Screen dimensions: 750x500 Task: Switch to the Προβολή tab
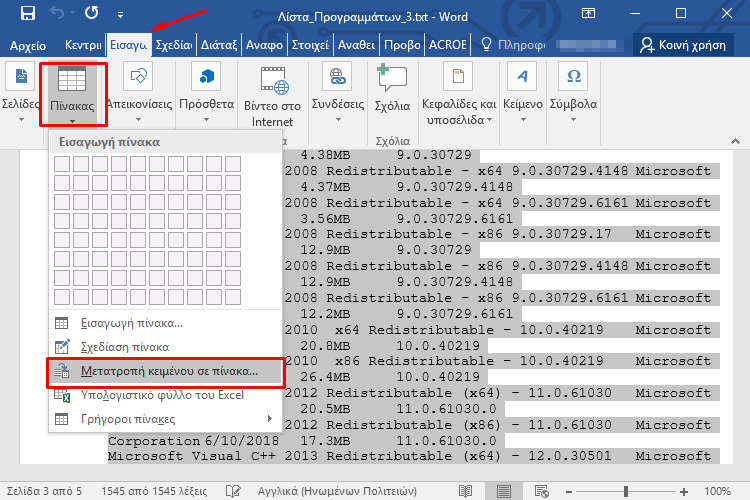(402, 45)
